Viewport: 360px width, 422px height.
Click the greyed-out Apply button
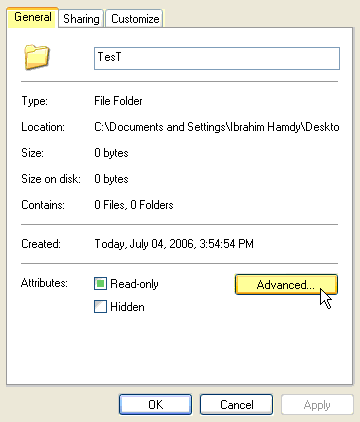point(317,405)
